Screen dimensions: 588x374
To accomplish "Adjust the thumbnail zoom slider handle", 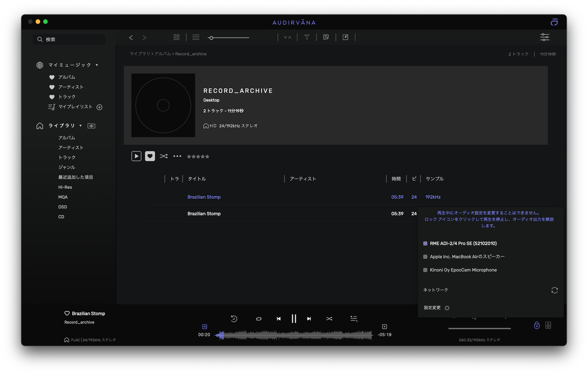I will point(211,38).
